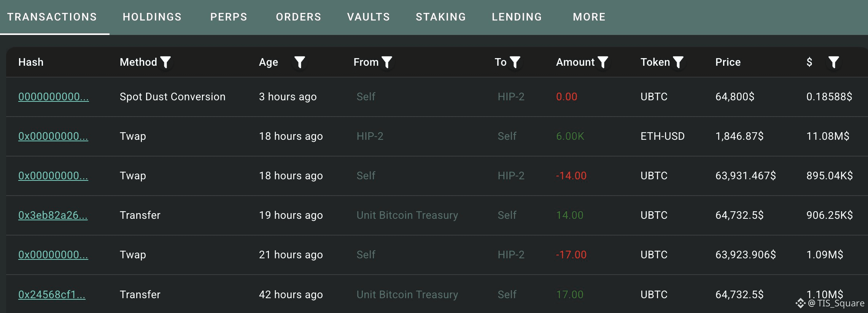Click the Unit Bitcoin Treasury sender, 19 hours ago

tap(407, 215)
